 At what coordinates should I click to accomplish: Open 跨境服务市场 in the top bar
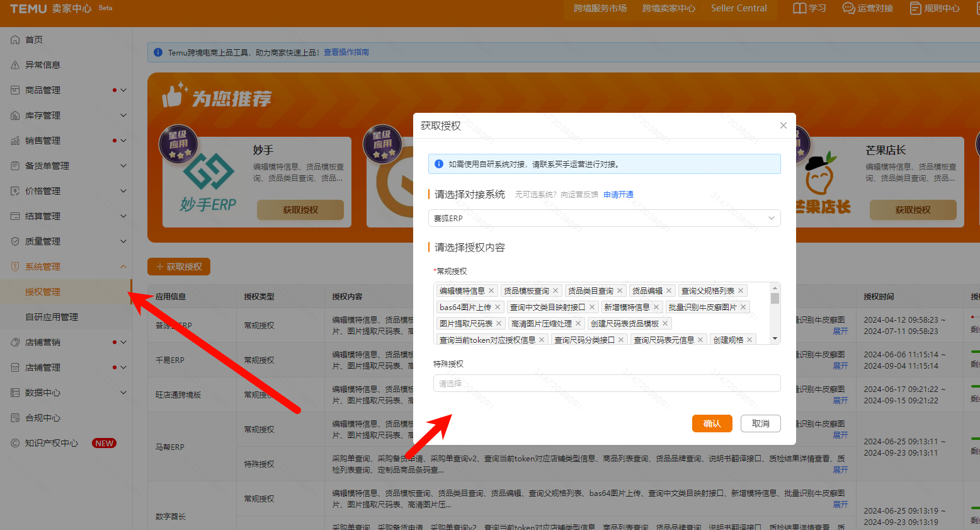[600, 8]
